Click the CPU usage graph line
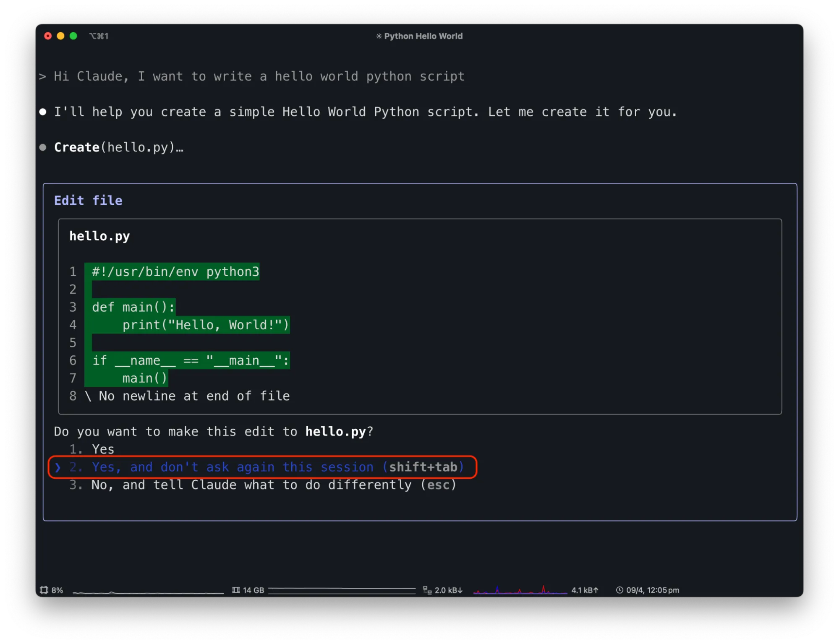 [148, 592]
